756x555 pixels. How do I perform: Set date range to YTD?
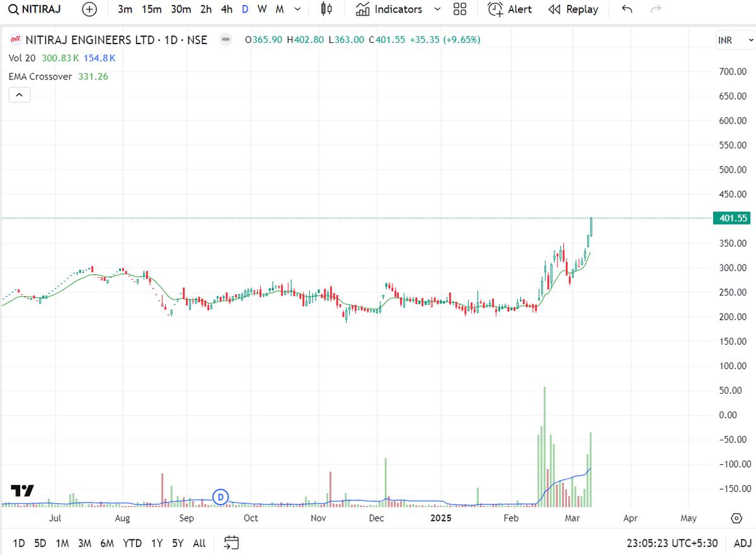[132, 542]
